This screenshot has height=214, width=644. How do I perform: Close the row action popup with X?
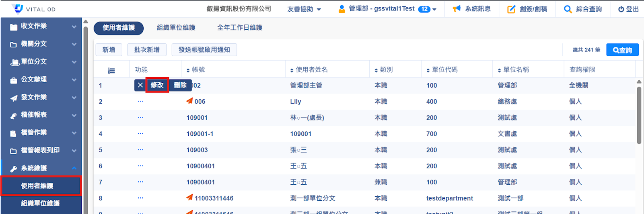tap(140, 85)
